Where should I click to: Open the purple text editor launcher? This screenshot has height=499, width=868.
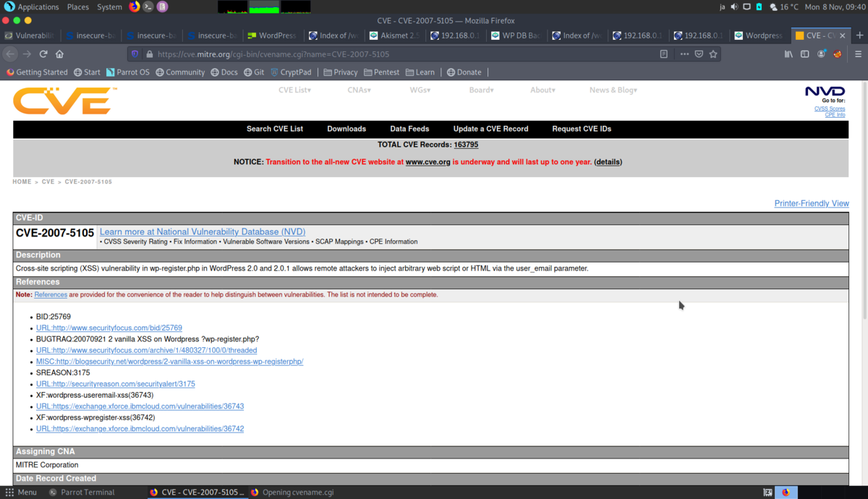pos(163,7)
